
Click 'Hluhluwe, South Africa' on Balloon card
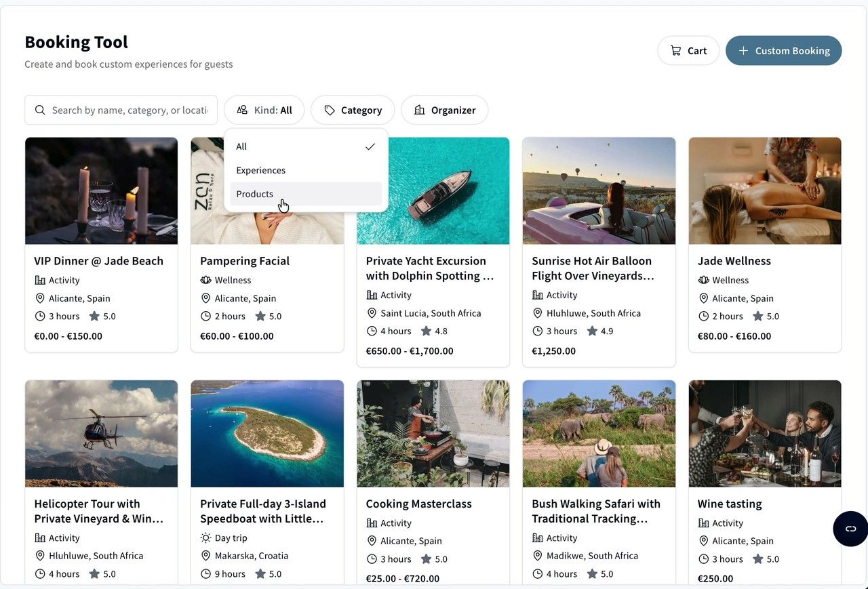[594, 313]
